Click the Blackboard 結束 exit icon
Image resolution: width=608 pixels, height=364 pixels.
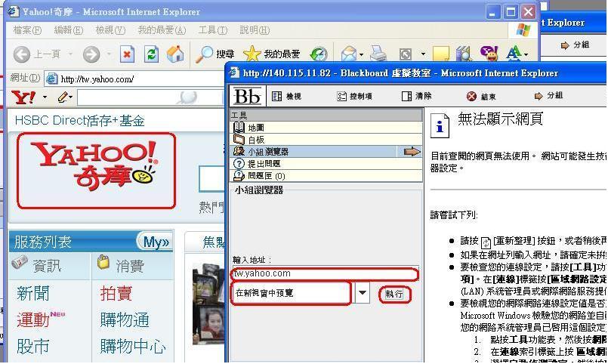481,97
